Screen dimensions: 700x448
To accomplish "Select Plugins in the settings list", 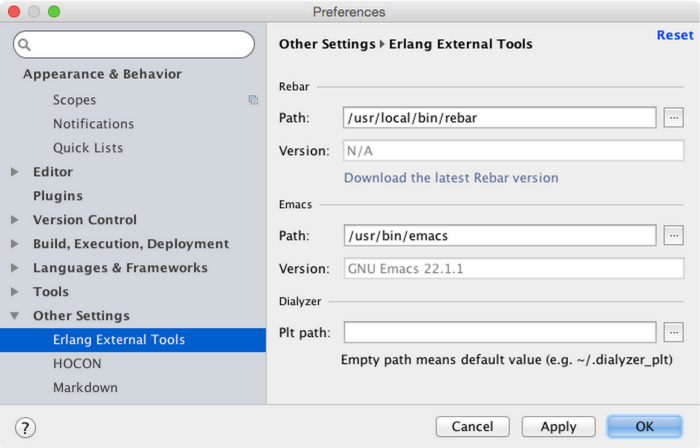I will [58, 196].
